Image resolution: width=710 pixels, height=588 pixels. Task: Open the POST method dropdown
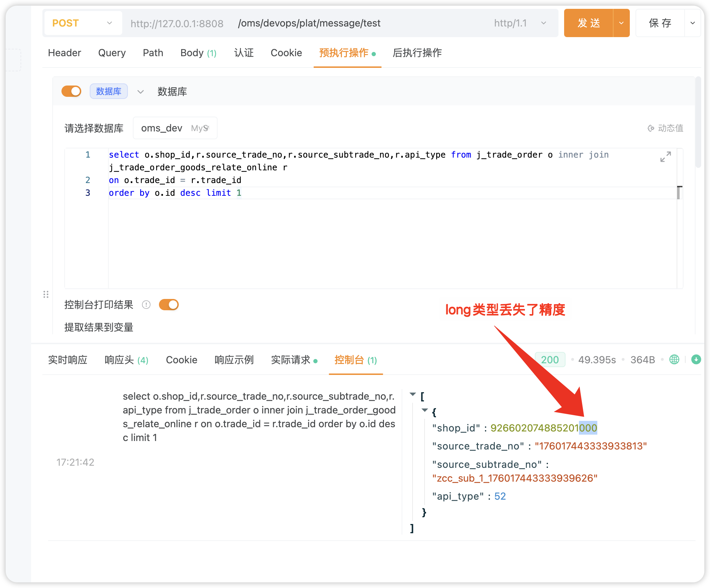tap(83, 23)
